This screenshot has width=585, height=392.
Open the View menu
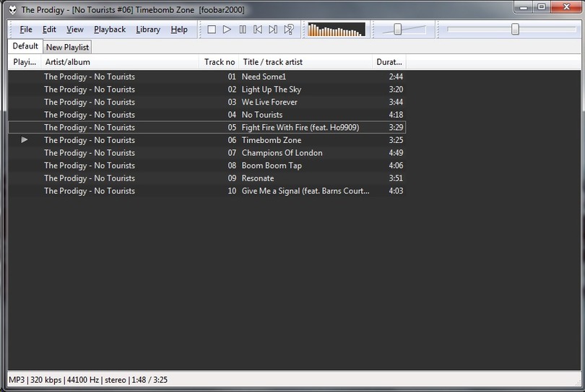point(74,30)
